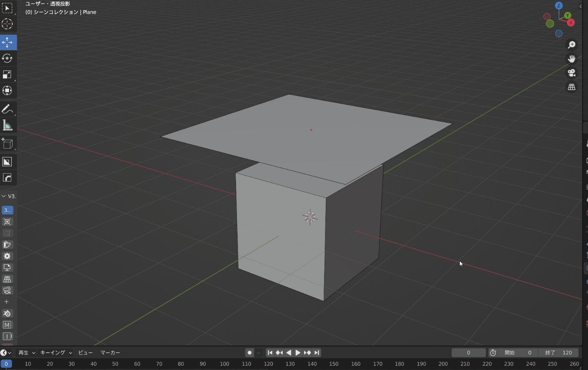Toggle preview range stopwatch icon
Viewport: 588px width, 370px height.
coord(493,353)
